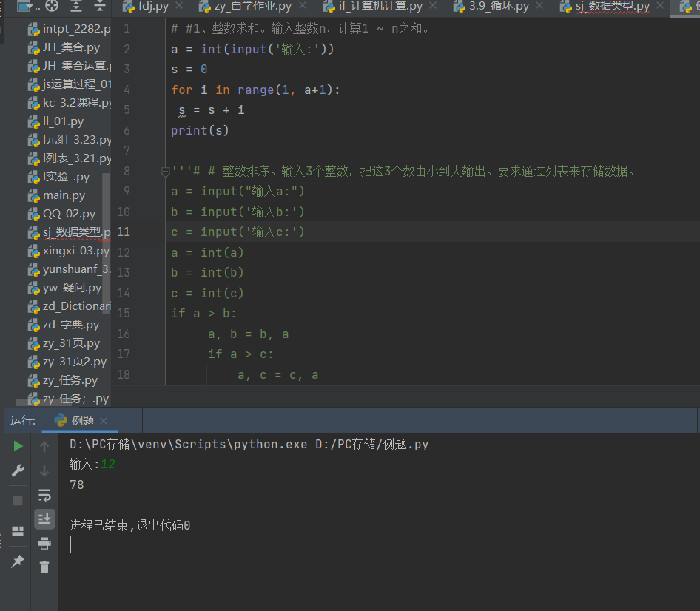The height and width of the screenshot is (611, 700).
Task: Clear console output with trash icon
Action: tap(44, 567)
